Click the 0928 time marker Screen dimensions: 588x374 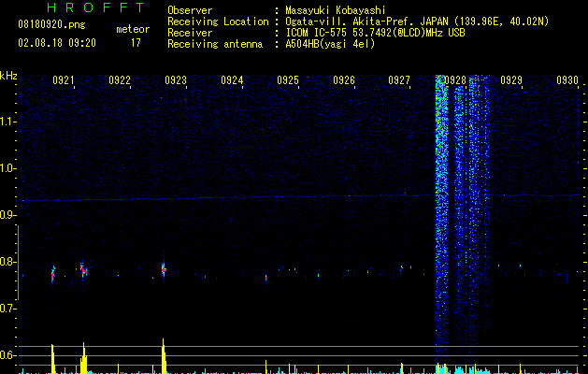pos(455,80)
